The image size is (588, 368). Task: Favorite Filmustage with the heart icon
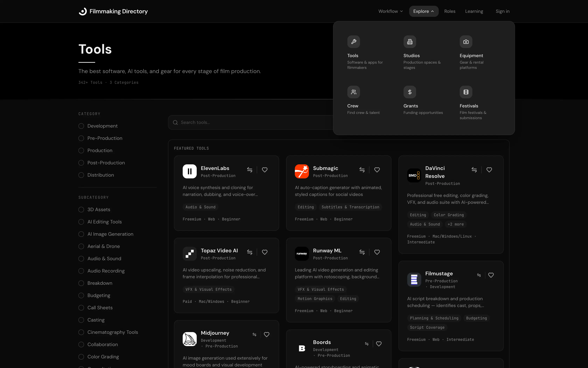(491, 275)
